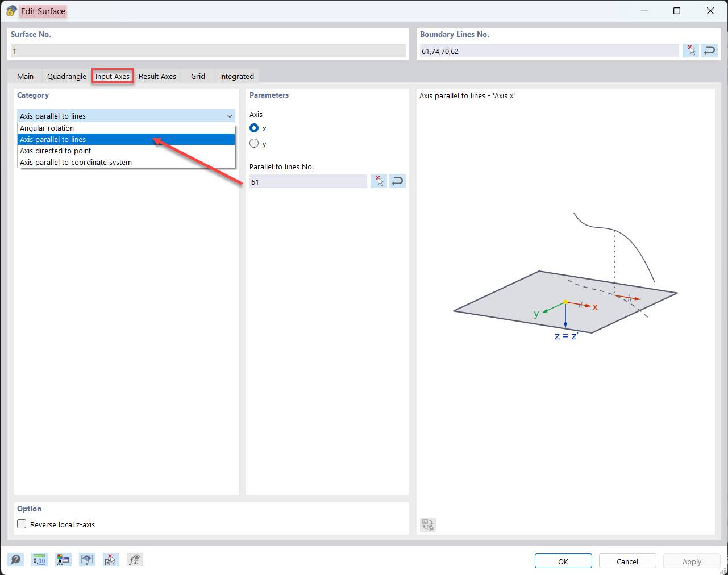The height and width of the screenshot is (575, 728).
Task: Open the Category dropdown list
Action: [x=230, y=116]
